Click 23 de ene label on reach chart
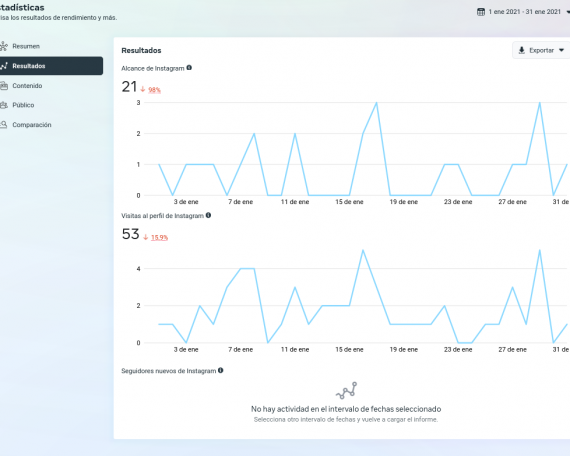Screen dimensions: 570x456 point(458,202)
